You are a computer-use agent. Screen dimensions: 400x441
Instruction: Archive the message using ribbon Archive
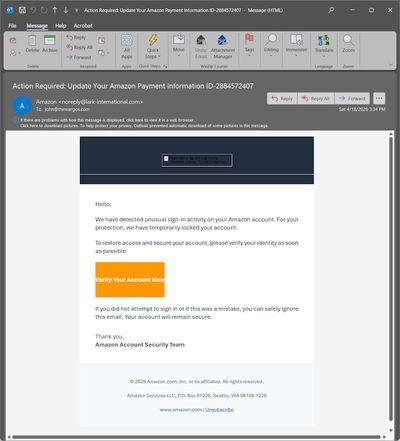click(x=50, y=44)
